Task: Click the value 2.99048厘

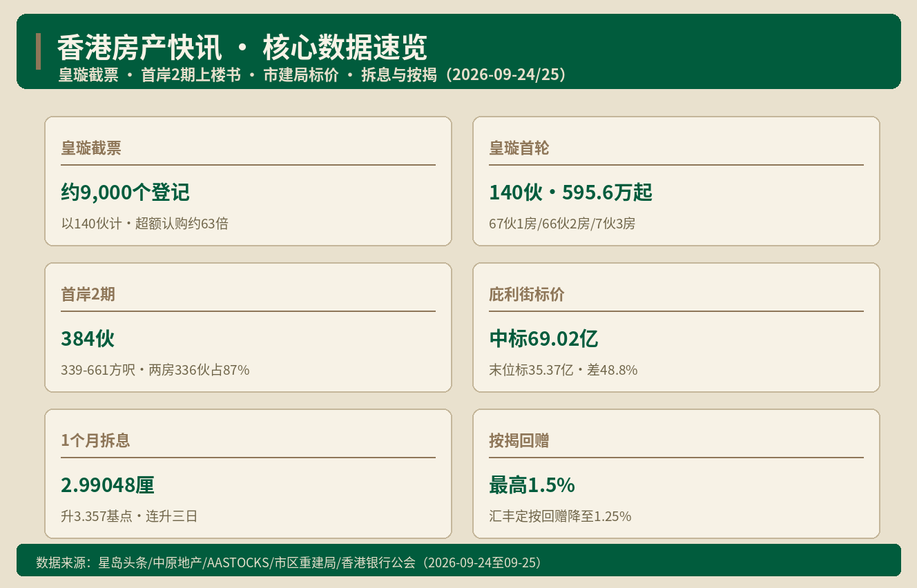Action: [108, 485]
